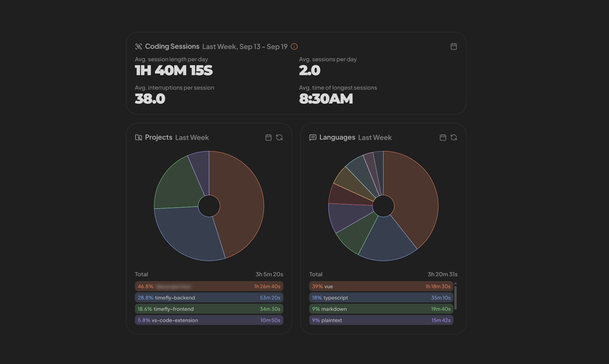Open the calendar picker in Languages panel

coord(443,137)
